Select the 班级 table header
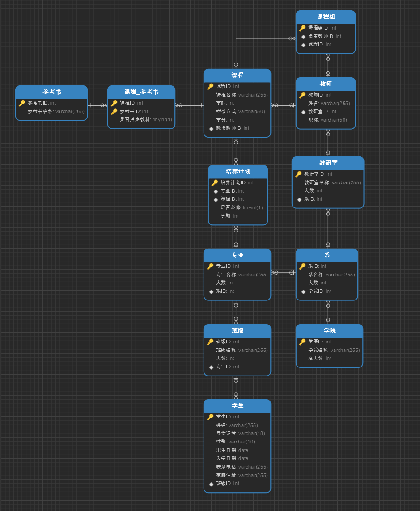The width and height of the screenshot is (420, 511). [x=238, y=331]
